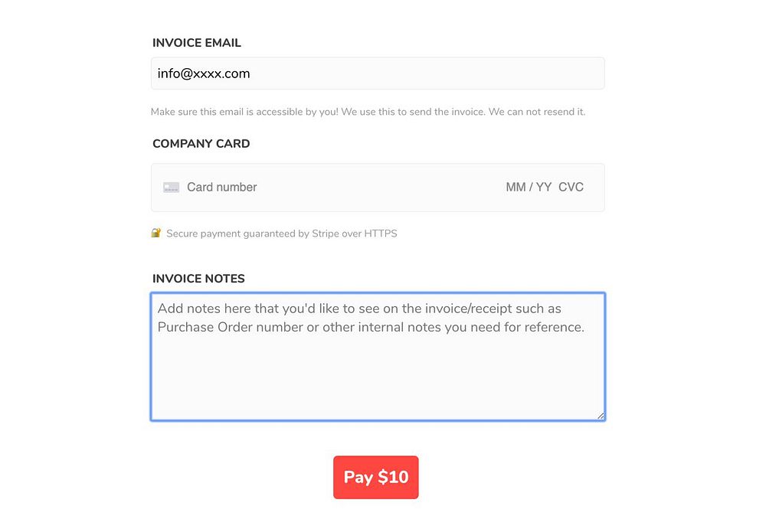Screen dimensions: 766x532
Task: Click the padlock icon beside secure payment text
Action: click(156, 233)
